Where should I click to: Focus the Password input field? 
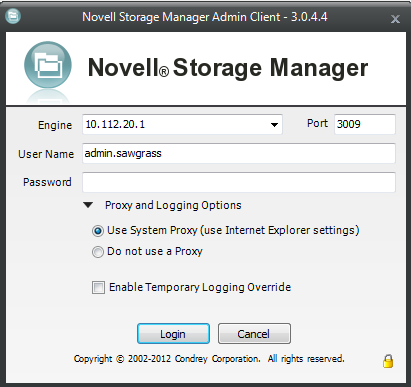click(x=239, y=182)
